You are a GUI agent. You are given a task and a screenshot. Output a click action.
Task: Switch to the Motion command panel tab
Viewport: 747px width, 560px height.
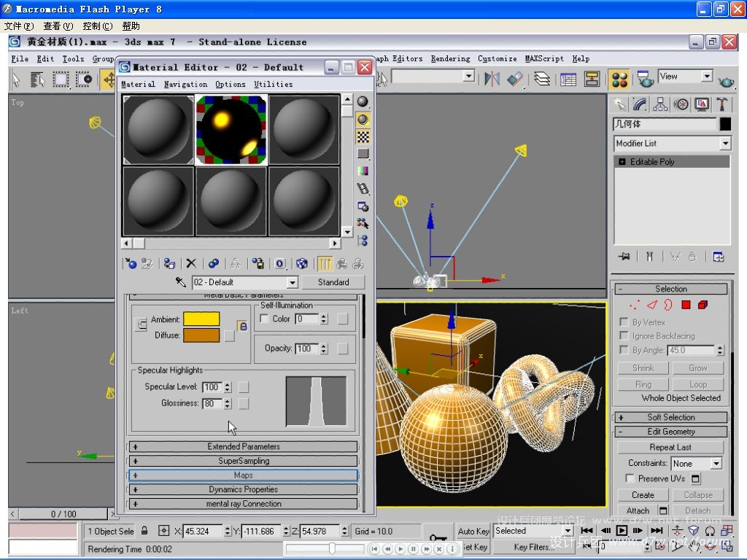tap(681, 104)
